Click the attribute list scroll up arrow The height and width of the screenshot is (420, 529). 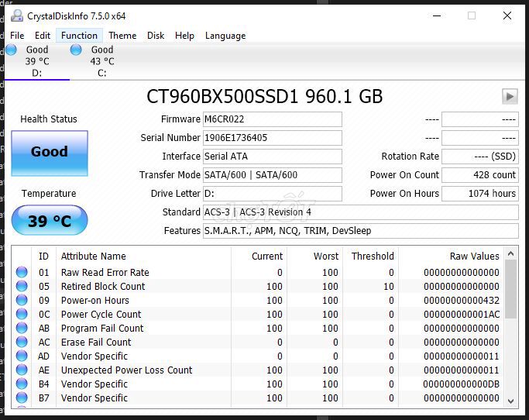tap(510, 253)
